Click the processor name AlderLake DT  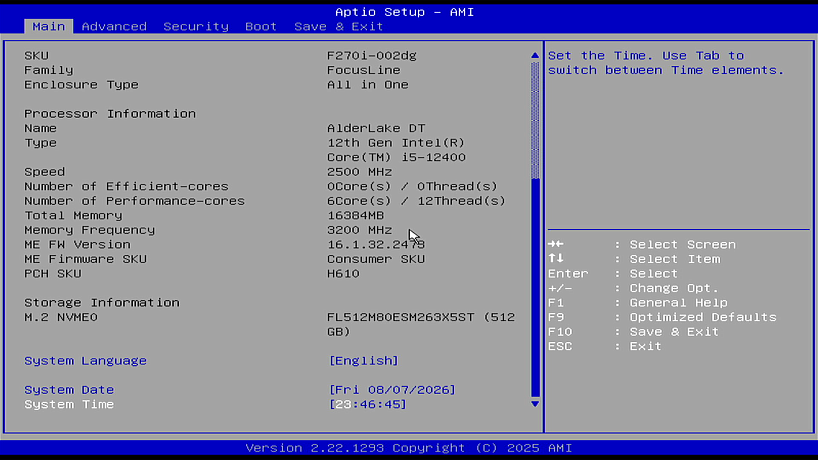coord(376,128)
